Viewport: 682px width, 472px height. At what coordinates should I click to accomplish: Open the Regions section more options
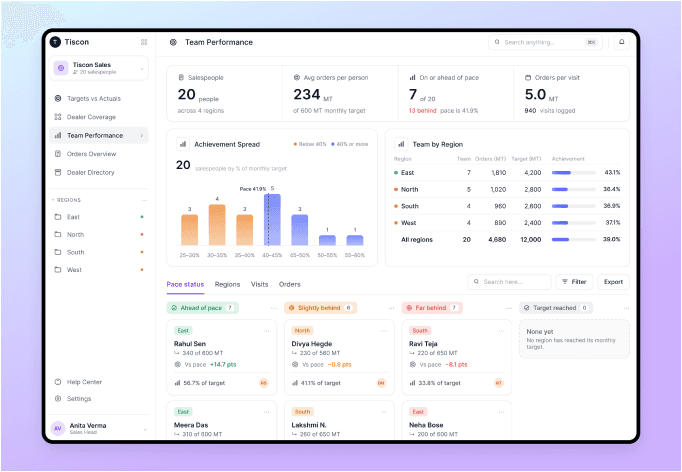coord(144,200)
